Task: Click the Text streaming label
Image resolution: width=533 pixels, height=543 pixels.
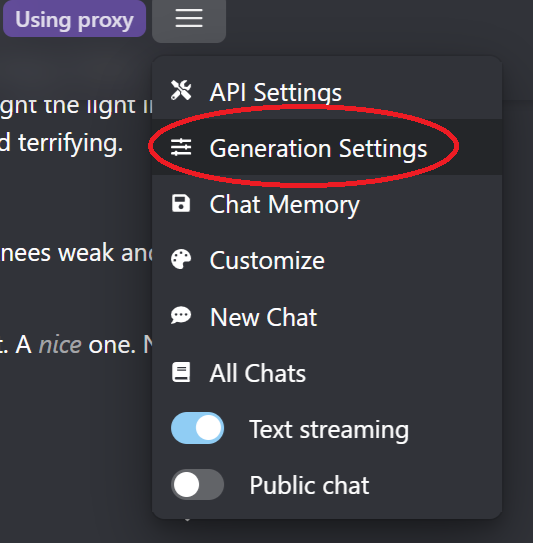Action: pos(329,429)
